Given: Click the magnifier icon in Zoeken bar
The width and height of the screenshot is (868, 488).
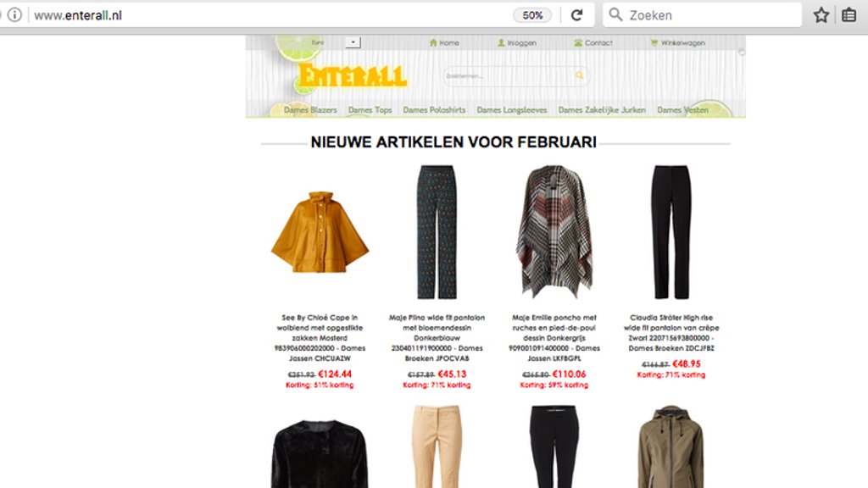Looking at the screenshot, I should pos(615,14).
